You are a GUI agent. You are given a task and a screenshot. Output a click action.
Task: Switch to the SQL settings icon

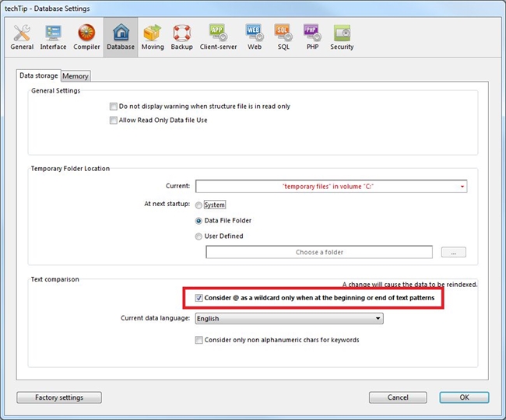point(283,37)
